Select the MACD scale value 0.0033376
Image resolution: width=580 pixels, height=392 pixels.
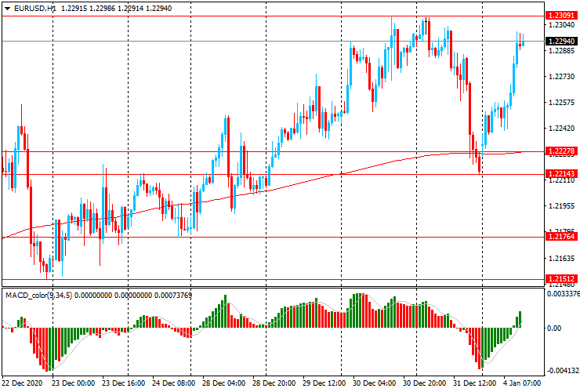(x=563, y=294)
